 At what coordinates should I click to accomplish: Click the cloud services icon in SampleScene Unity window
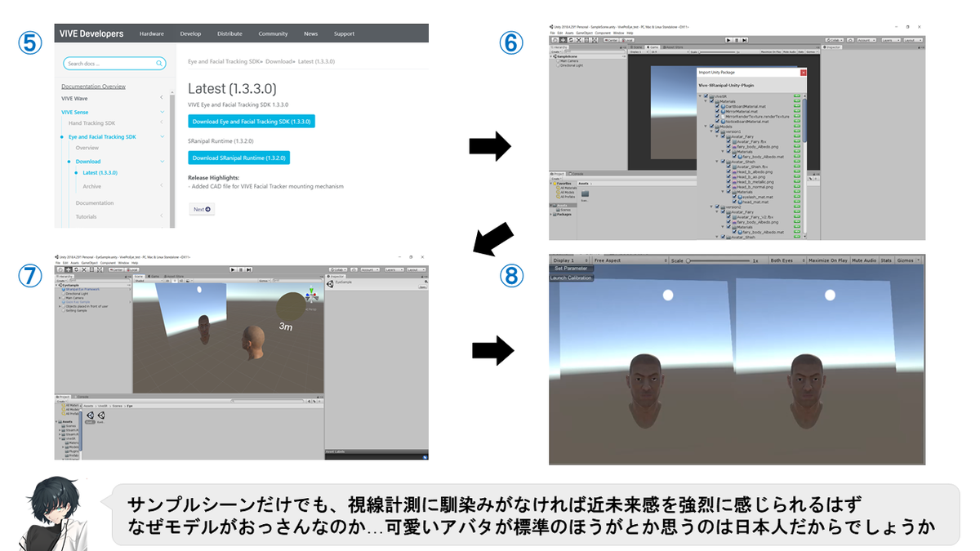[x=850, y=40]
